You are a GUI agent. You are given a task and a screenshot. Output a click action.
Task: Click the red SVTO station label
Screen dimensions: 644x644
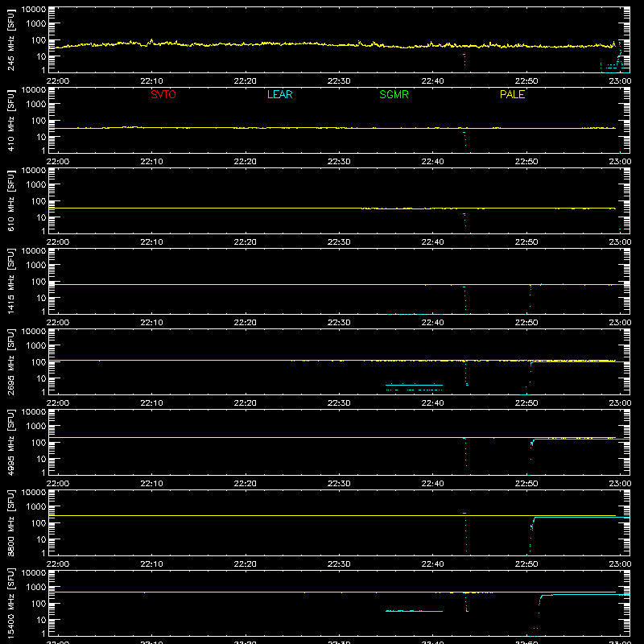coord(163,94)
